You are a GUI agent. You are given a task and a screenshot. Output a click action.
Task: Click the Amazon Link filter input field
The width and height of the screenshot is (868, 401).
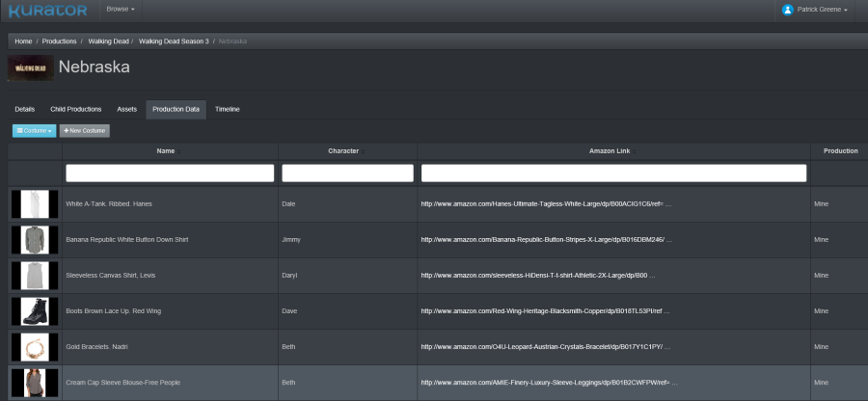tap(613, 174)
